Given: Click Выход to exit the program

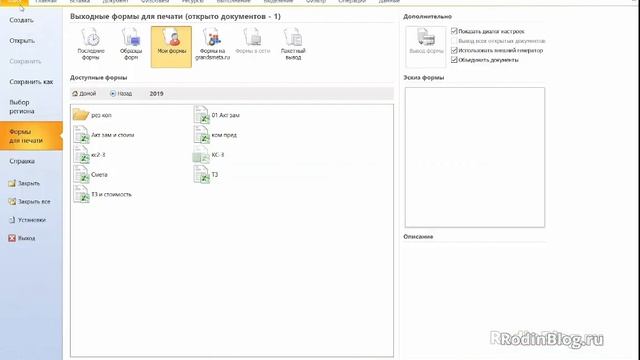Looking at the screenshot, I should click(x=22, y=238).
